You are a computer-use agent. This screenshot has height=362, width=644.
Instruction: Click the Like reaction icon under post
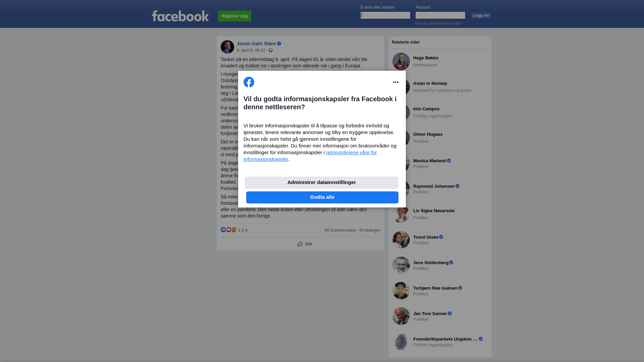(x=223, y=230)
